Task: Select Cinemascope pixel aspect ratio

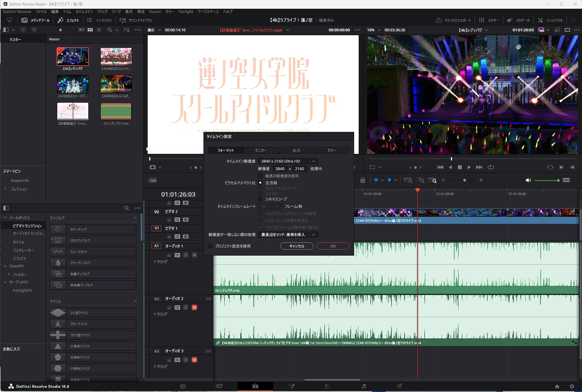Action: (260, 199)
